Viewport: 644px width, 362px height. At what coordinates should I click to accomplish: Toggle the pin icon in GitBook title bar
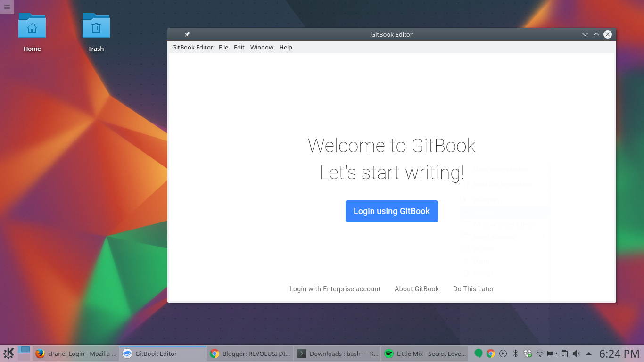click(187, 34)
